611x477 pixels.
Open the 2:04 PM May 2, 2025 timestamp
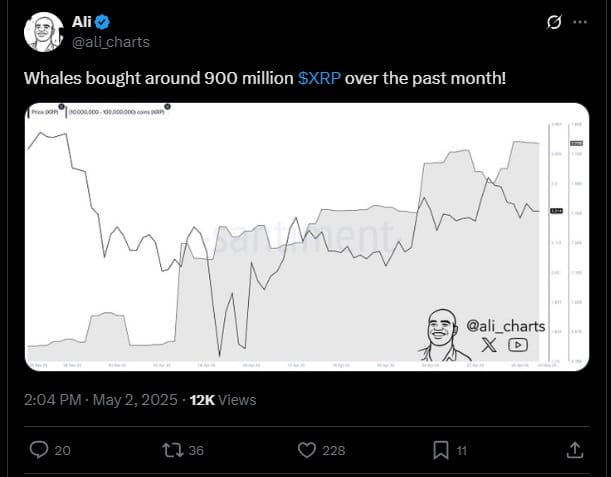(101, 399)
